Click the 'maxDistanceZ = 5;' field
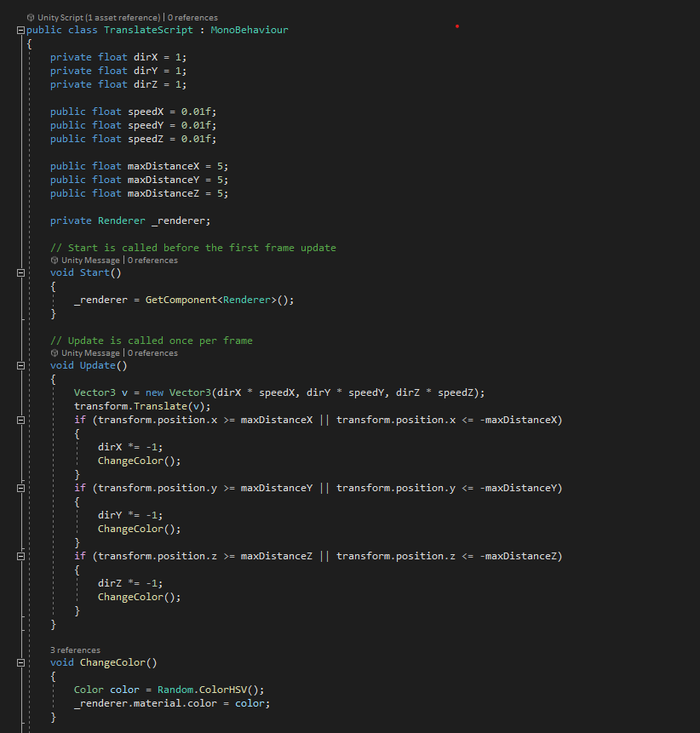Image resolution: width=700 pixels, height=733 pixels. (178, 193)
